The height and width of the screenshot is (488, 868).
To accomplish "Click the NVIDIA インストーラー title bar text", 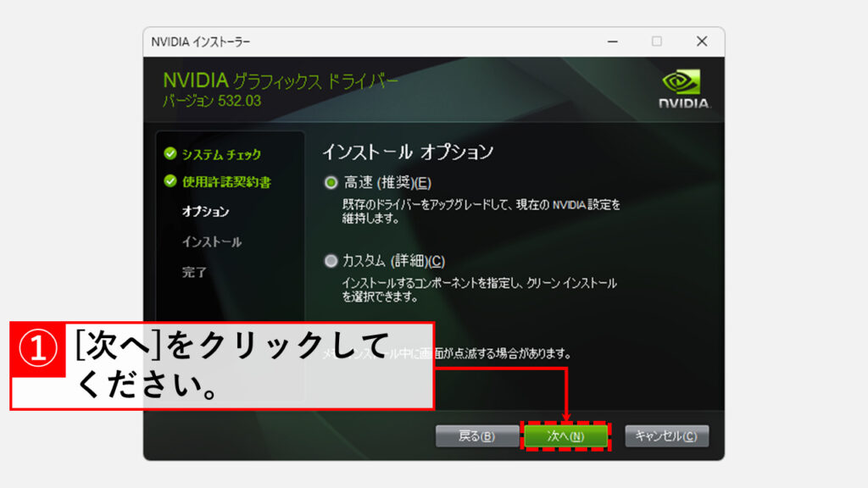I will point(200,42).
